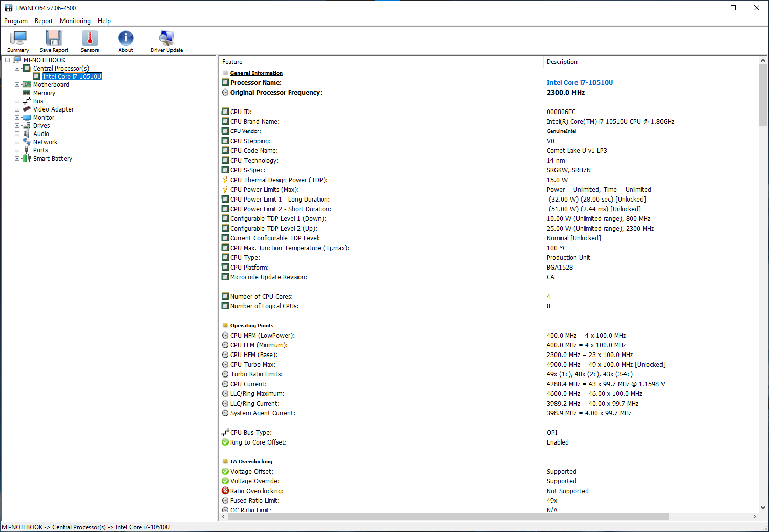Select the Microcode Update Revision row

click(x=489, y=277)
